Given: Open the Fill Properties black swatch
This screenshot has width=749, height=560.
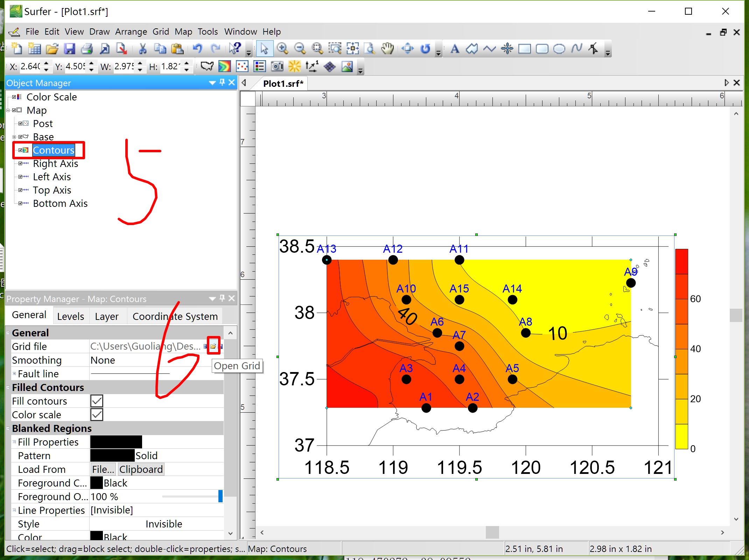Looking at the screenshot, I should [116, 442].
